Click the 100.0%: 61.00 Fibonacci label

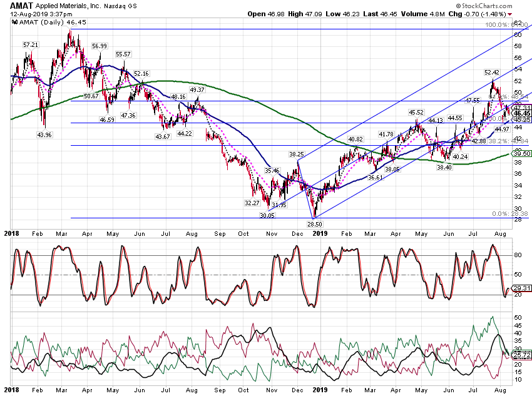[506, 25]
